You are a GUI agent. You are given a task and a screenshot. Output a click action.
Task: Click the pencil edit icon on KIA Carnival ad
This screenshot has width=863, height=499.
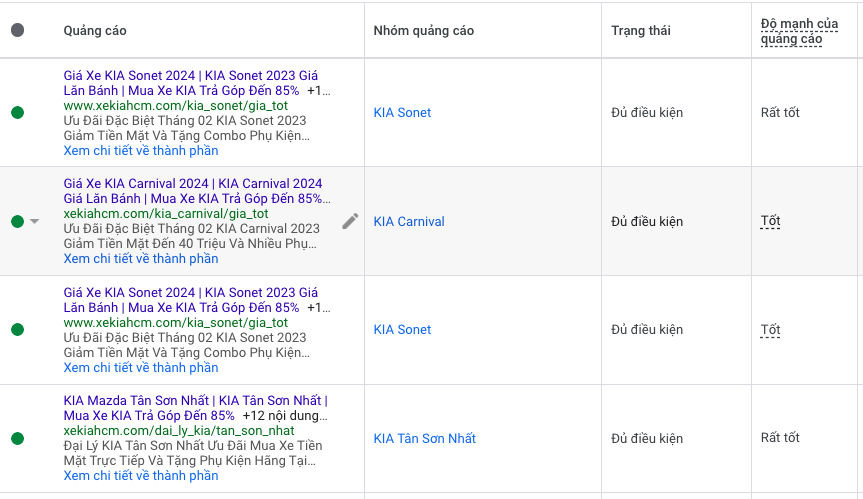pos(350,221)
